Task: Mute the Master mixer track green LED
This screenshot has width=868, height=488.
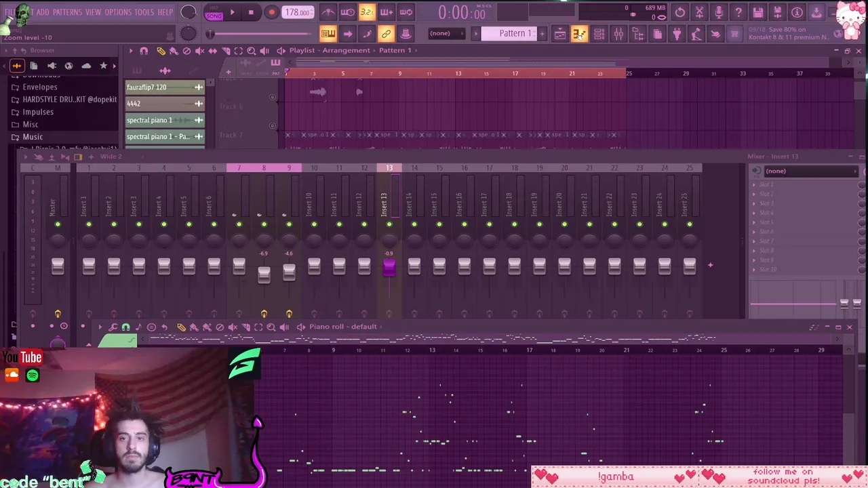Action: tap(58, 224)
